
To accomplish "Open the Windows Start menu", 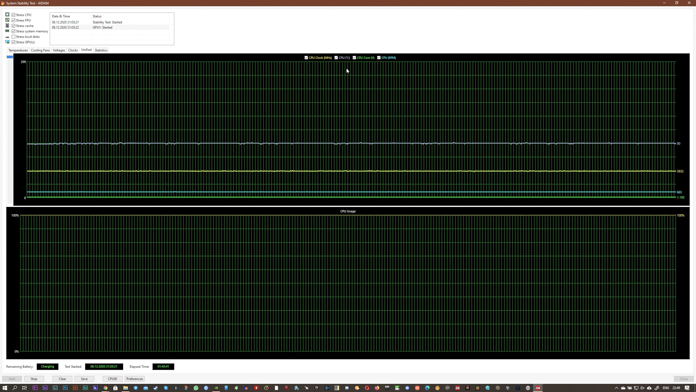I will pyautogui.click(x=5, y=388).
